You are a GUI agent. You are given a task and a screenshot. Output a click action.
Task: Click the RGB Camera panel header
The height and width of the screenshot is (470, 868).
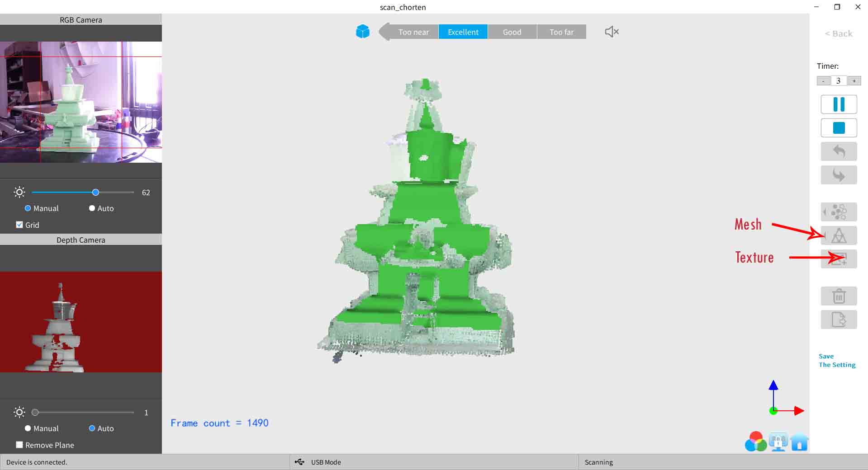pyautogui.click(x=81, y=19)
